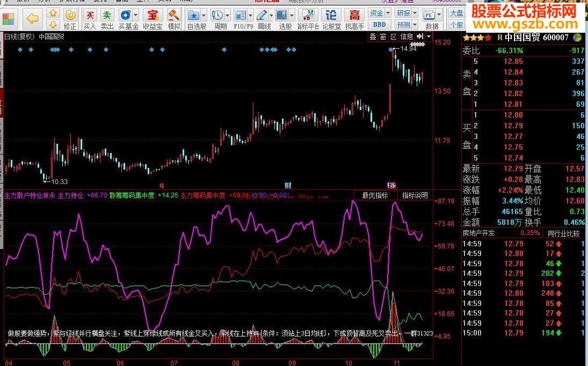Click the q marker on chart timeline

(x=162, y=185)
